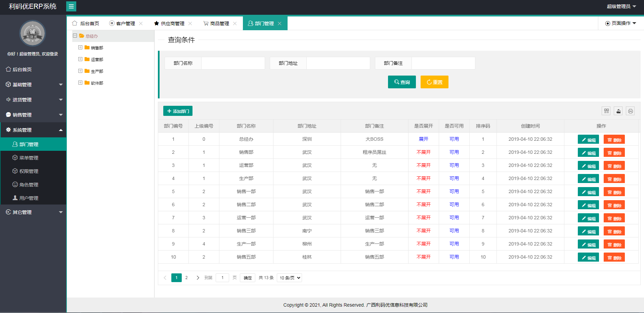Click the 重置 reset button
The image size is (644, 313).
click(434, 82)
